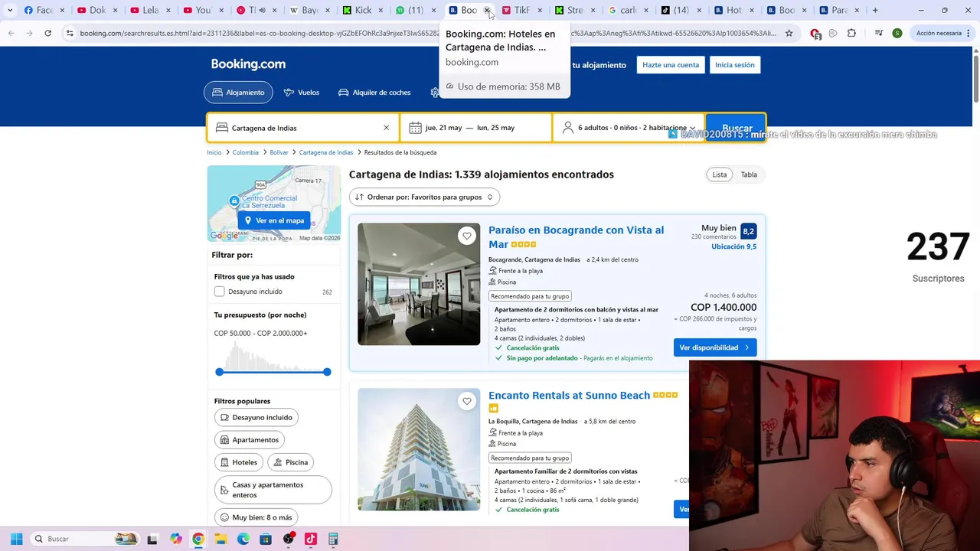Click the Booking.com logo
Image resolution: width=980 pixels, height=551 pixels.
248,64
